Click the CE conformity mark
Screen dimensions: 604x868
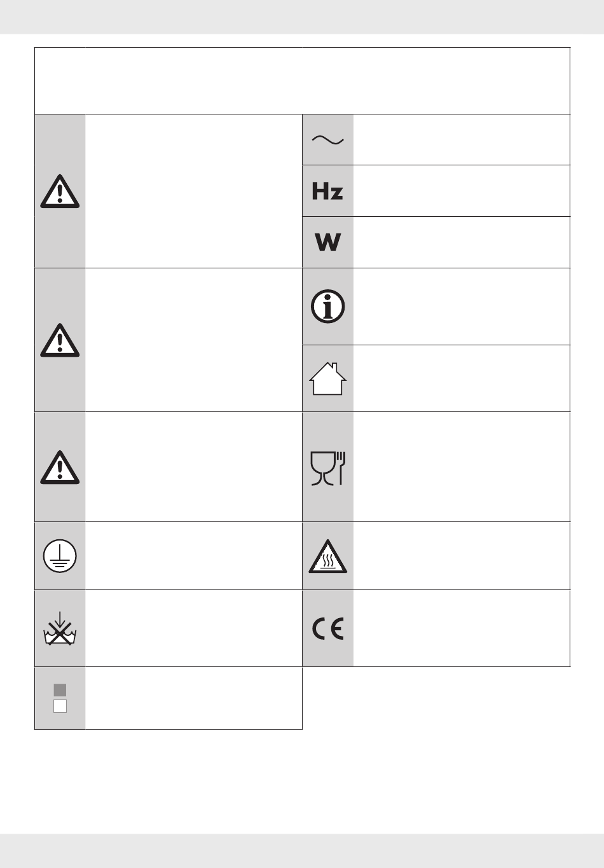[x=327, y=629]
